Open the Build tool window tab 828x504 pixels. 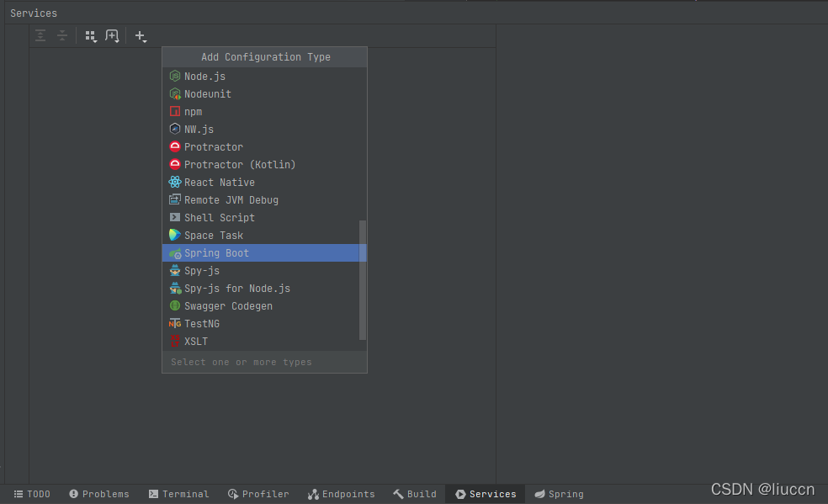tap(415, 494)
